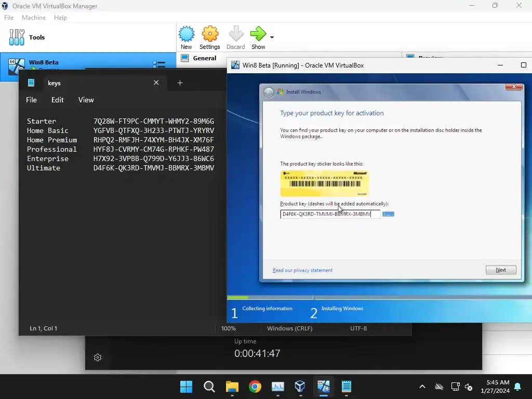Click the Home Basic key text
The image size is (532, 399).
(154, 130)
